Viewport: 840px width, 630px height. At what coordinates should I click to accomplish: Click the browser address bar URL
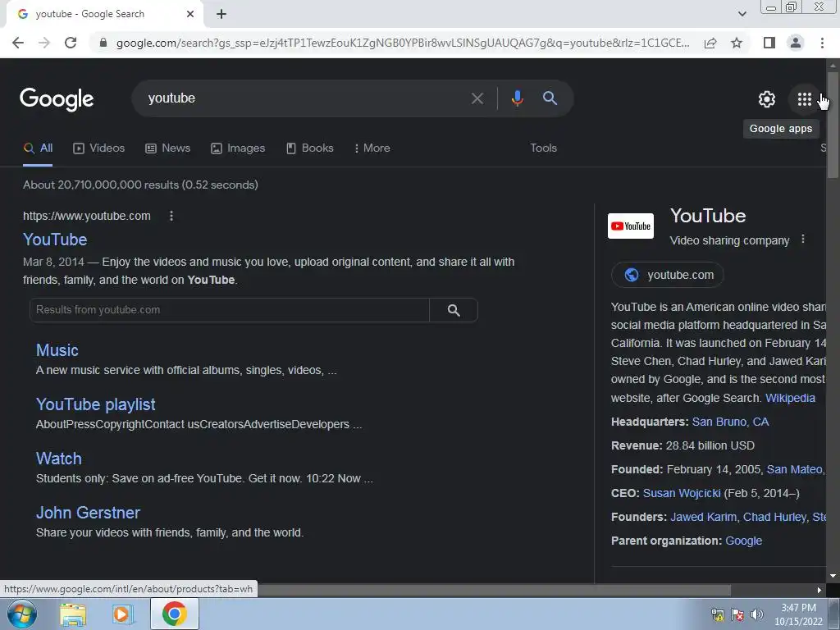[x=403, y=43]
